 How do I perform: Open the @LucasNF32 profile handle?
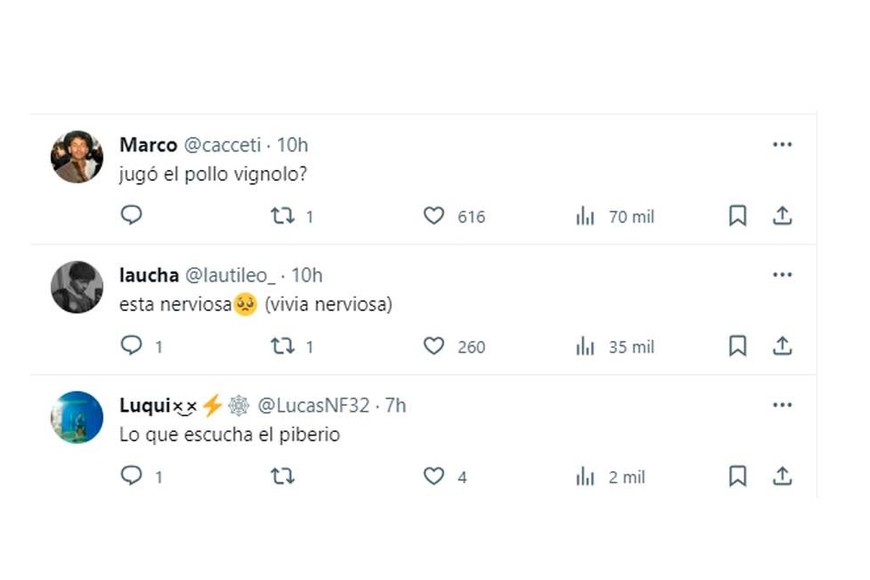coord(317,405)
